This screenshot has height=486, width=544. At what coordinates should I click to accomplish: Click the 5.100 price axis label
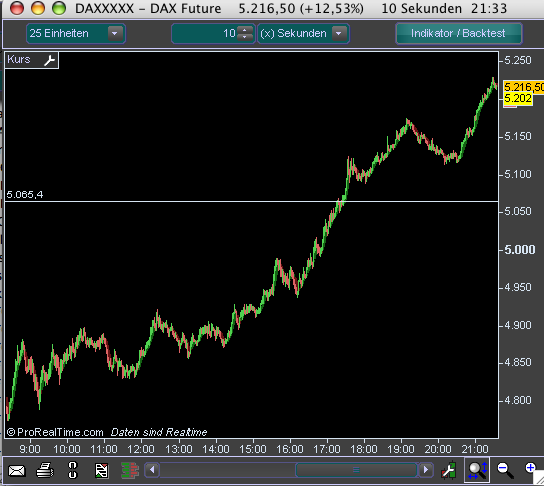click(x=518, y=174)
